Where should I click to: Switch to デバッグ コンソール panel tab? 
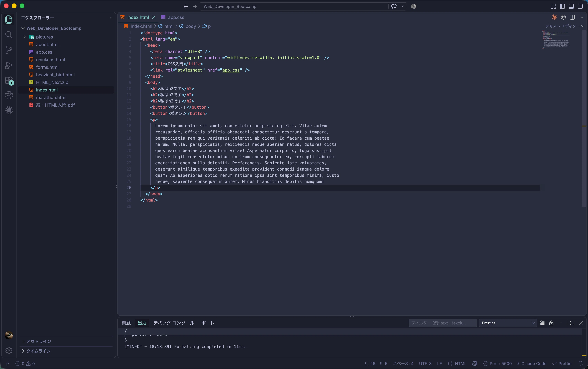(x=174, y=323)
